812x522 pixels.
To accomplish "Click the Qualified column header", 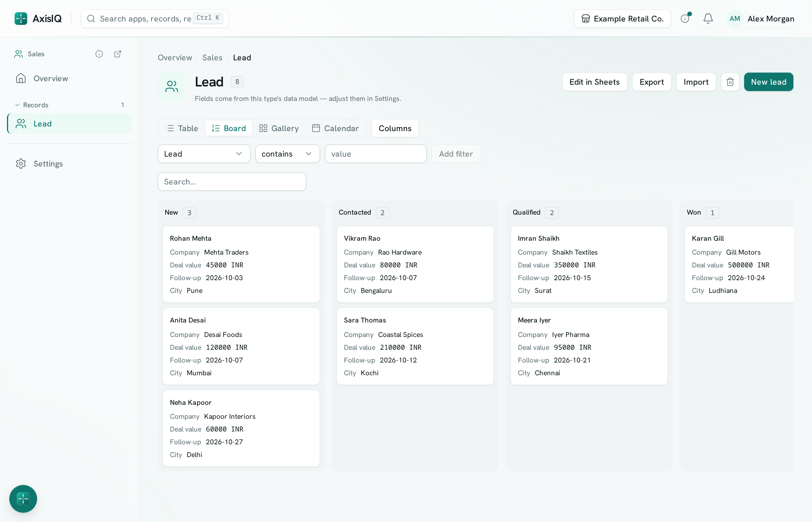I will click(x=526, y=213).
